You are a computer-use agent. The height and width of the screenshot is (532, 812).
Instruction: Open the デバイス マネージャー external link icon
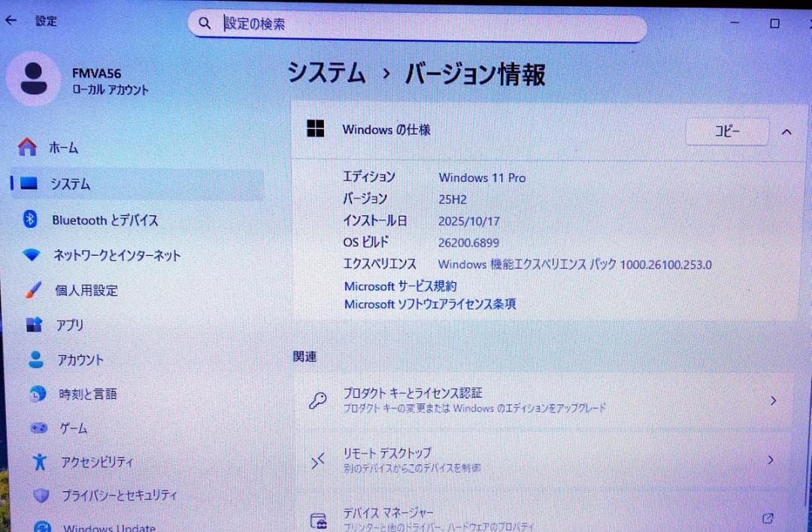coord(768,518)
